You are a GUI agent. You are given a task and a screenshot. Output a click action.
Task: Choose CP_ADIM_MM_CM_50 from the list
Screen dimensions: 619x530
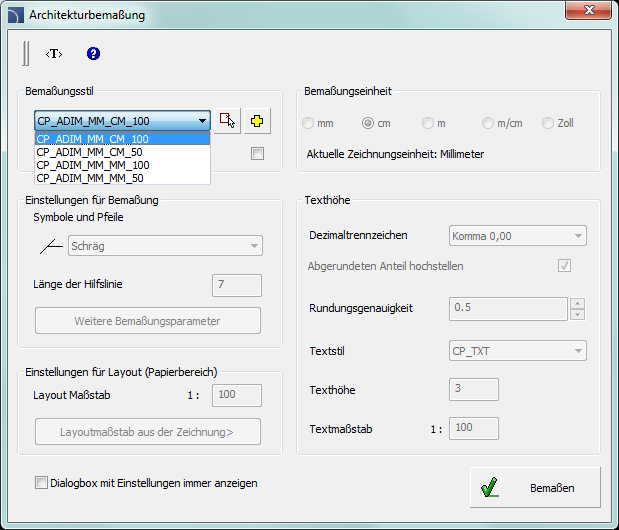click(x=90, y=152)
